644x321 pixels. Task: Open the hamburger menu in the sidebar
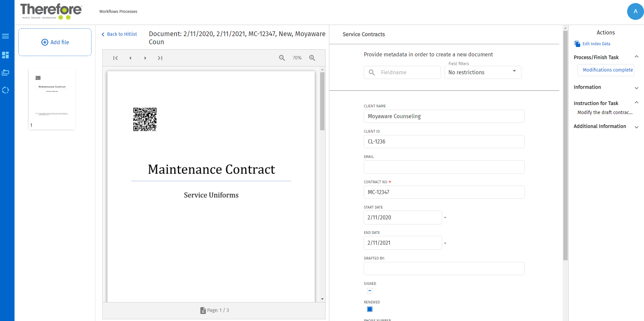tap(5, 36)
